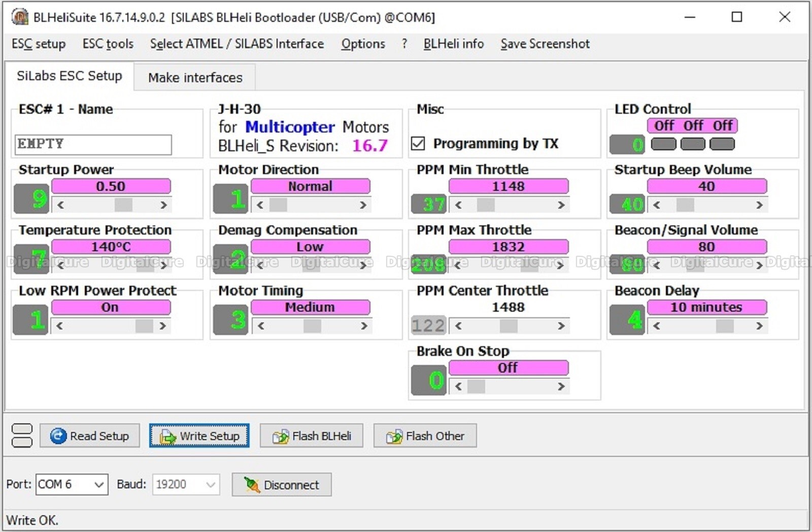Decrease PPM Center Throttle with left arrow
The height and width of the screenshot is (532, 812).
point(458,326)
